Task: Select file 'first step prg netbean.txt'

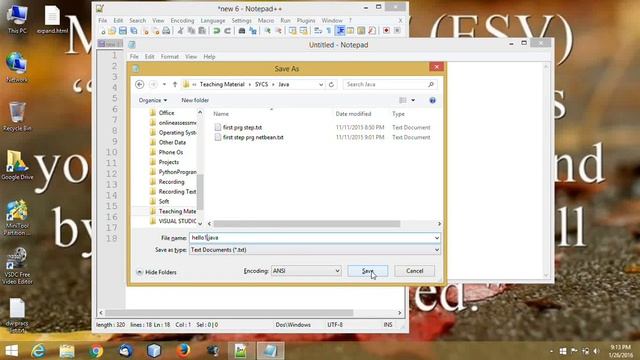Action: [x=253, y=137]
